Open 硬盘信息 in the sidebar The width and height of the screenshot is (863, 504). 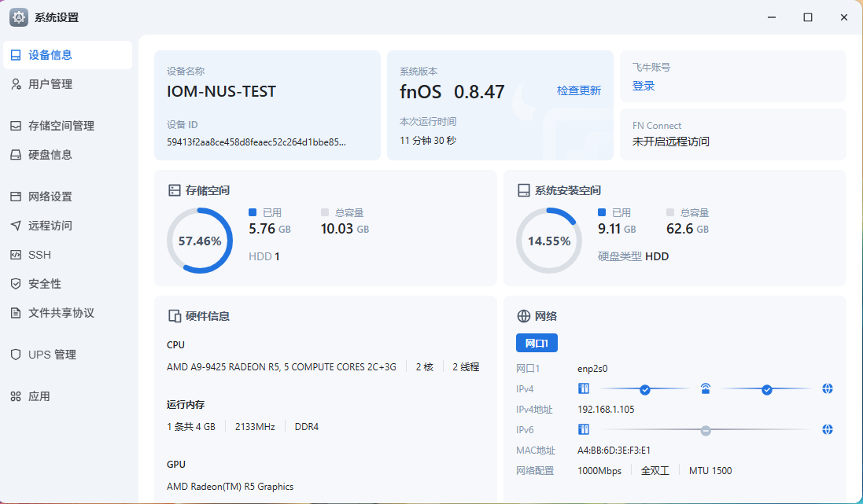coord(68,155)
